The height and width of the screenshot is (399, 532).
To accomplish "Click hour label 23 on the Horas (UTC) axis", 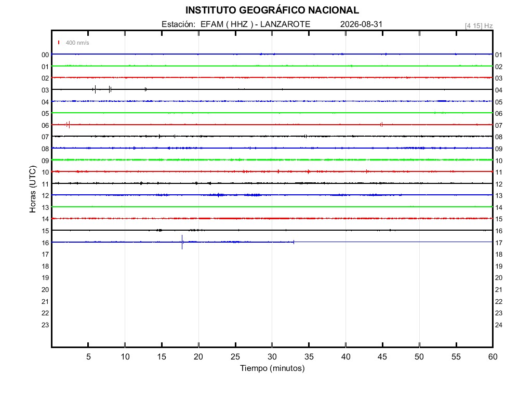I will point(45,325).
